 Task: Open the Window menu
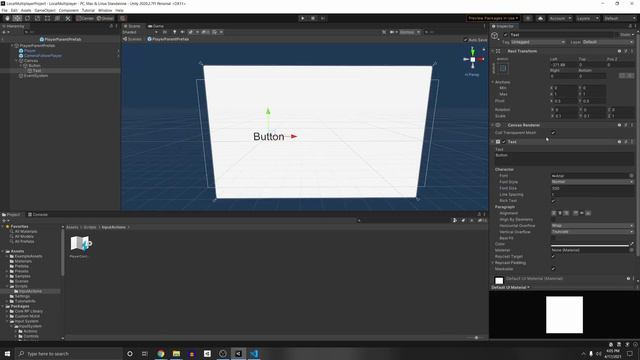point(105,10)
